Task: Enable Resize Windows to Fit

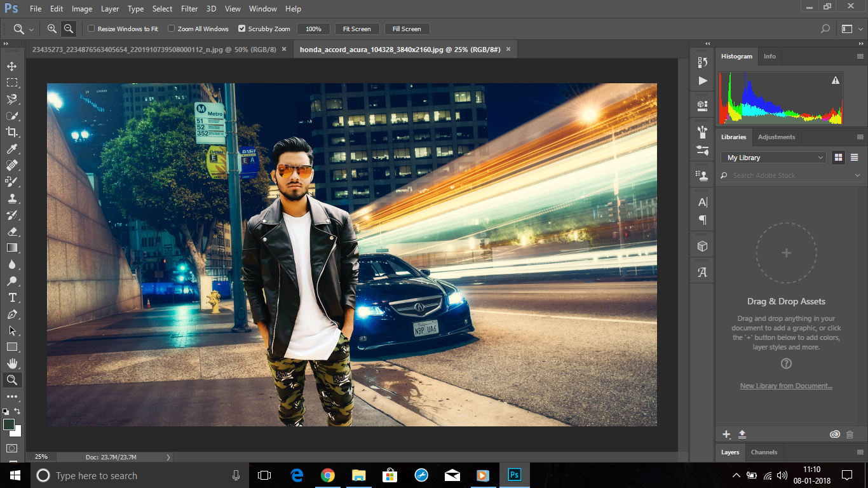Action: point(92,29)
